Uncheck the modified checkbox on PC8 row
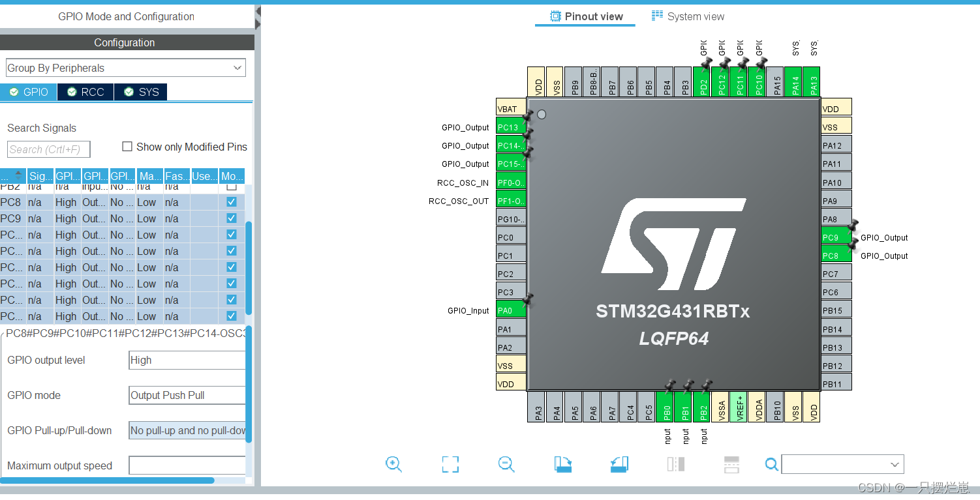The image size is (980, 500). [x=231, y=202]
